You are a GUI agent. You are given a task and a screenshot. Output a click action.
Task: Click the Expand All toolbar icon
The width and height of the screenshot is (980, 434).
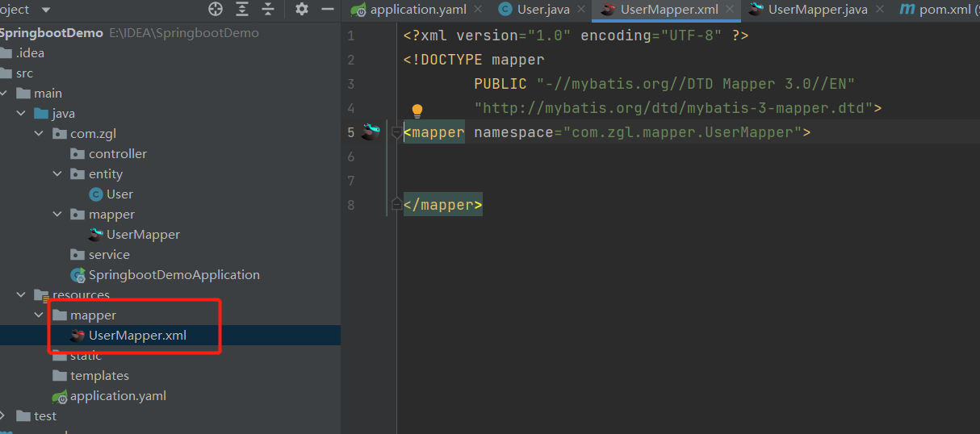coord(242,10)
